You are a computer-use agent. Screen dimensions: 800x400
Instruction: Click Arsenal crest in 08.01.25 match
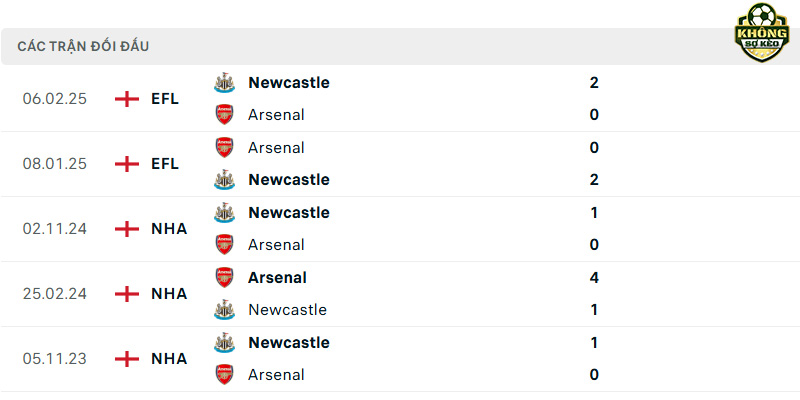pos(224,147)
